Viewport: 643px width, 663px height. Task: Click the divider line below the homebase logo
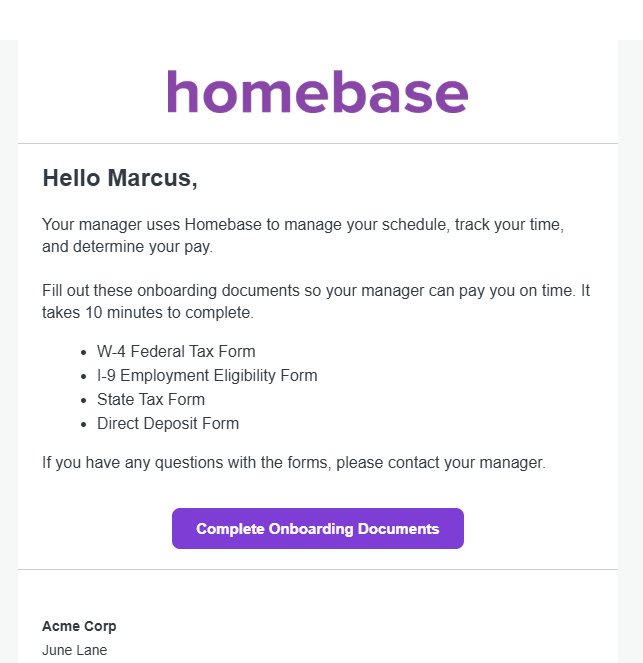coord(317,143)
